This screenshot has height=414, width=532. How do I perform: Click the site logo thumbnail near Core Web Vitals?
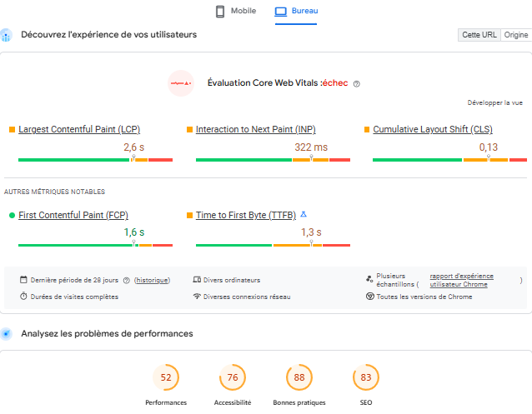180,83
